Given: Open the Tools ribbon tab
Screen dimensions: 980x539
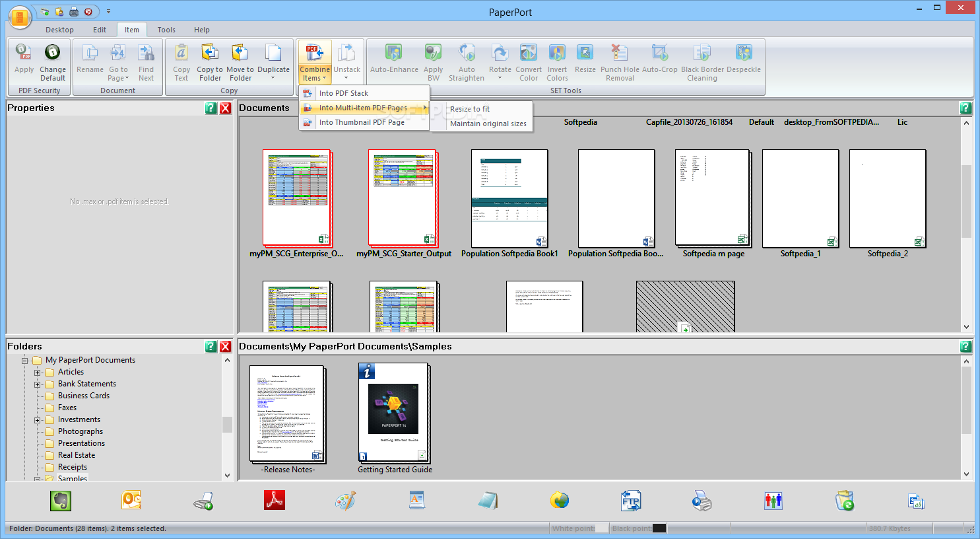Looking at the screenshot, I should (166, 30).
